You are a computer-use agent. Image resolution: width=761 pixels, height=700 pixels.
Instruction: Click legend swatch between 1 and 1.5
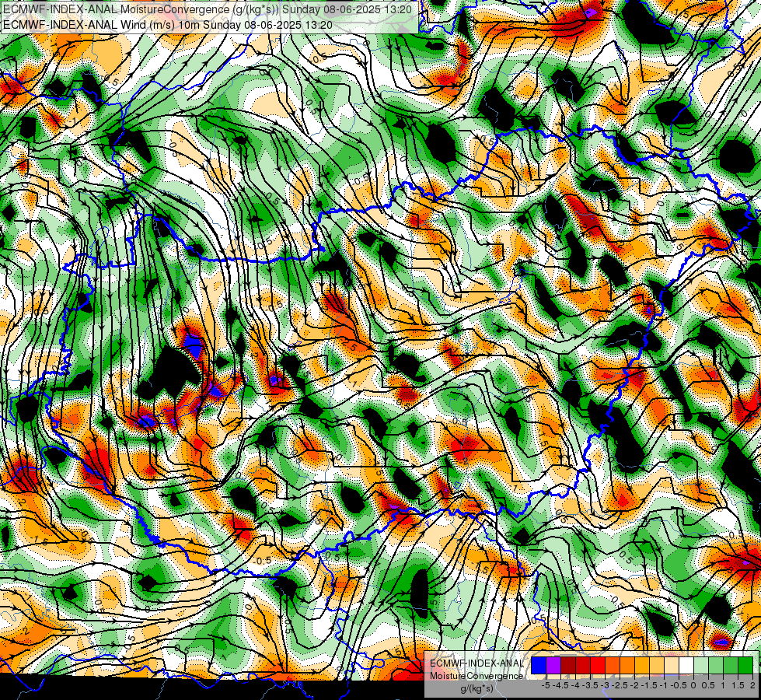coord(731,665)
